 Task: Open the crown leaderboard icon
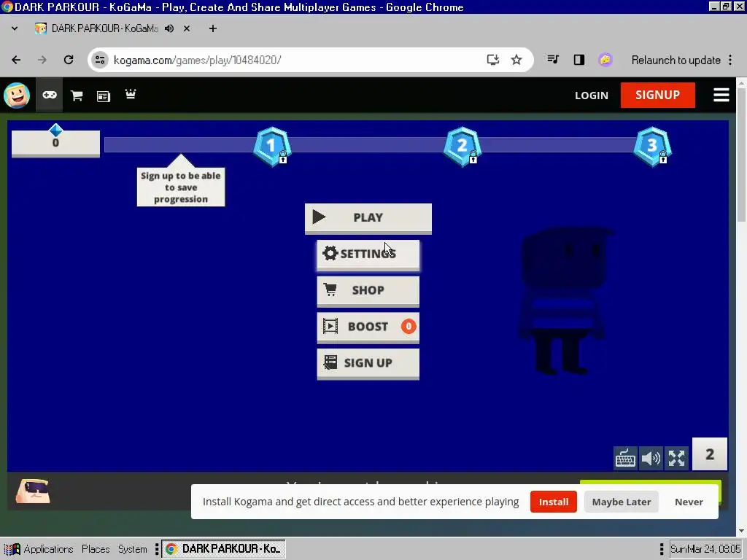pos(130,94)
